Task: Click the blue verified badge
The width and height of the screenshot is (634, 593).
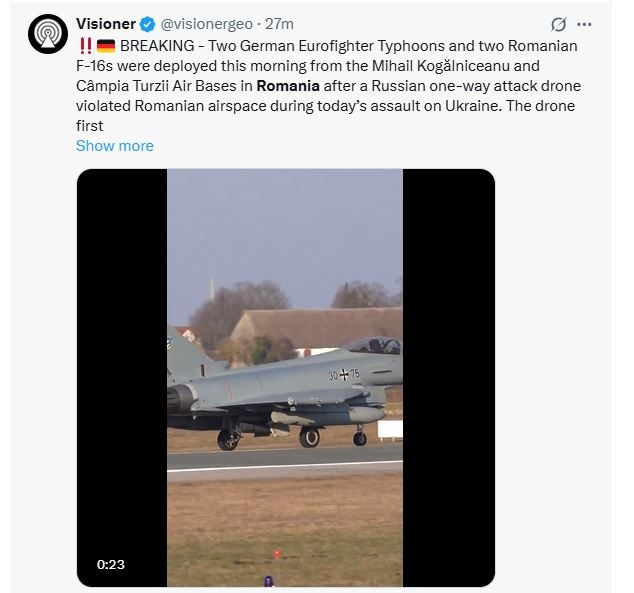Action: tap(143, 23)
